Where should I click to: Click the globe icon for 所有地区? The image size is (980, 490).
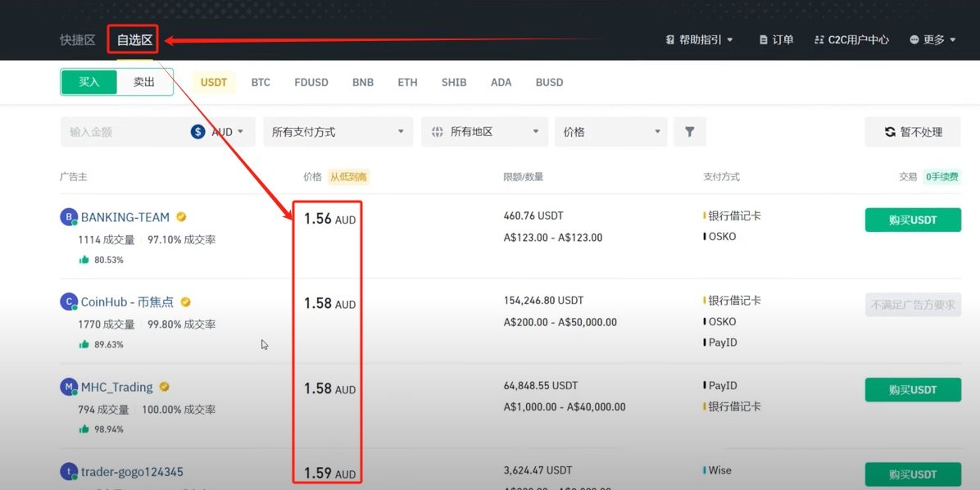point(438,132)
